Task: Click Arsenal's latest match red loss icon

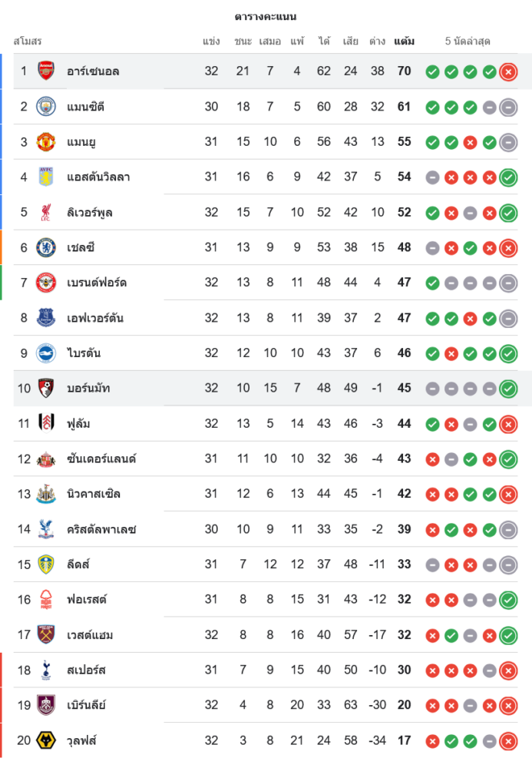Action: (507, 72)
